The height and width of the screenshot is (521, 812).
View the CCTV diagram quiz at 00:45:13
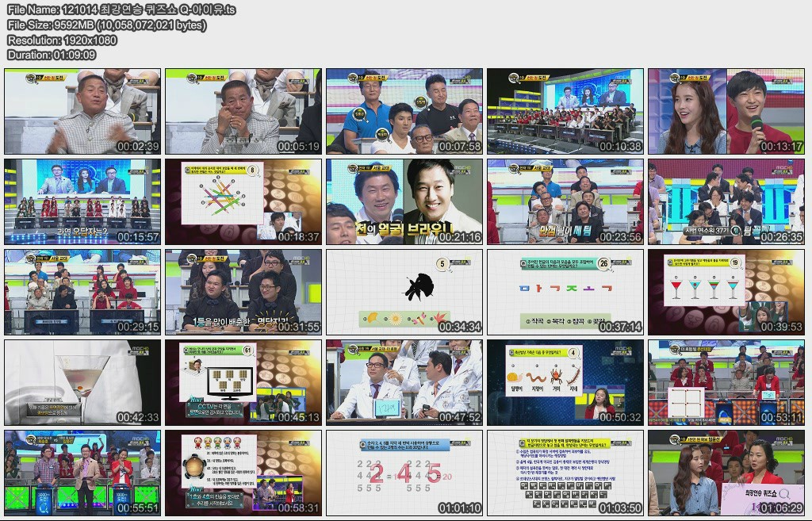tap(243, 381)
